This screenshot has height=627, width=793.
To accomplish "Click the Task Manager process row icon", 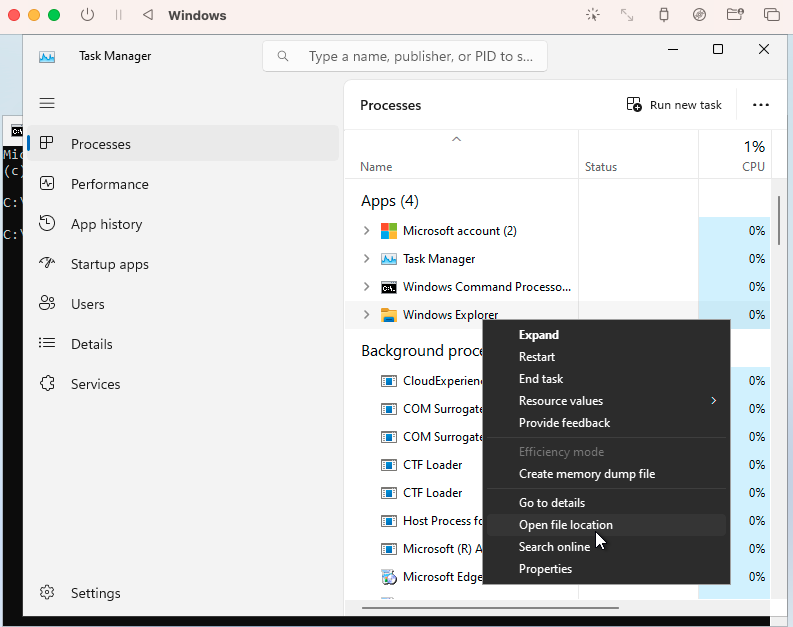I will point(388,259).
